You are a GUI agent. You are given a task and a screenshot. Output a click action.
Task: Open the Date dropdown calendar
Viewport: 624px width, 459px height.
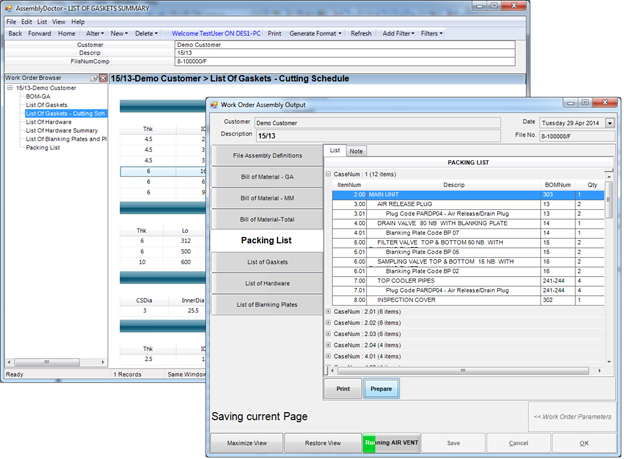610,123
